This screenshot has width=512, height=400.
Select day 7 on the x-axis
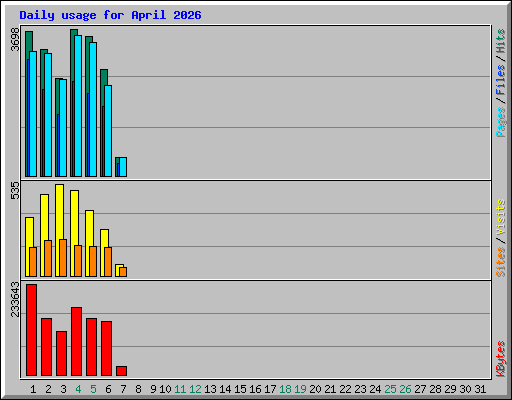(x=123, y=389)
